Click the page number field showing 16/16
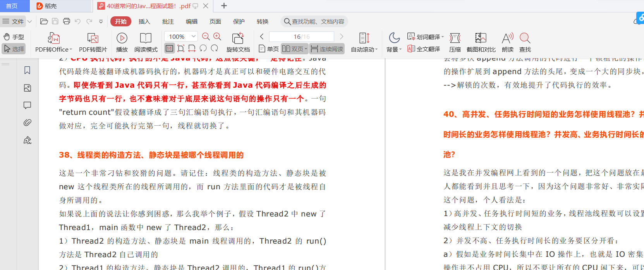 pos(301,36)
